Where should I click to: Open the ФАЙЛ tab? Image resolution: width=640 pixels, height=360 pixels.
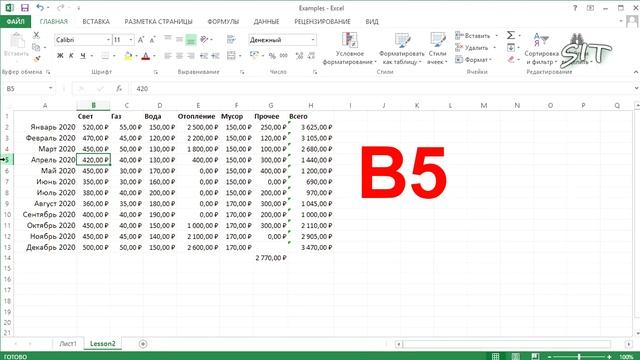tap(16, 22)
